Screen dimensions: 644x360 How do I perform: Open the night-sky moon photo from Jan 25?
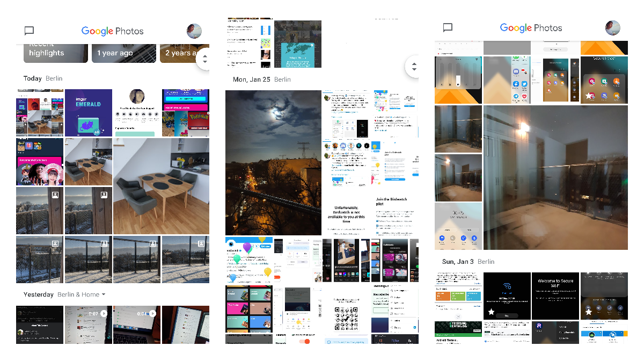coord(273,162)
